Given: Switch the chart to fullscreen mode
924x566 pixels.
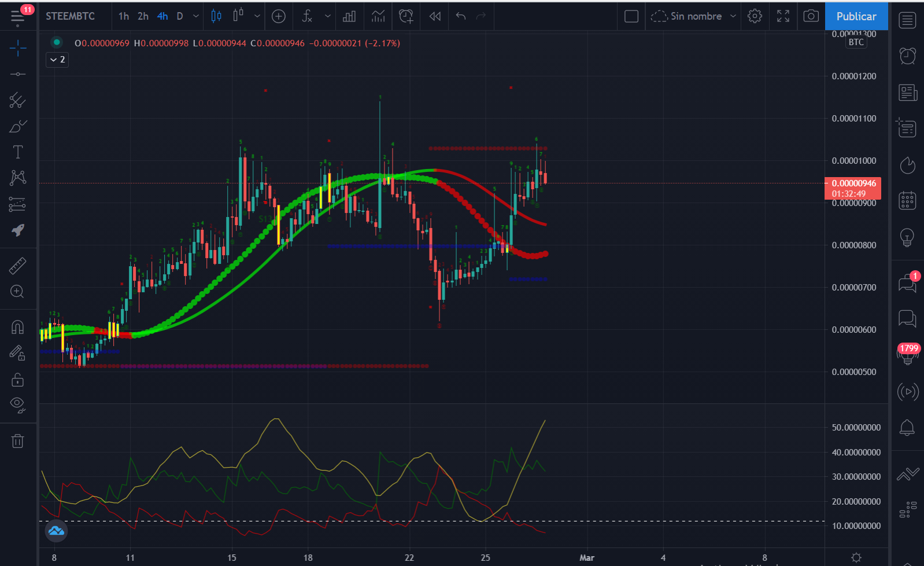Looking at the screenshot, I should point(783,16).
